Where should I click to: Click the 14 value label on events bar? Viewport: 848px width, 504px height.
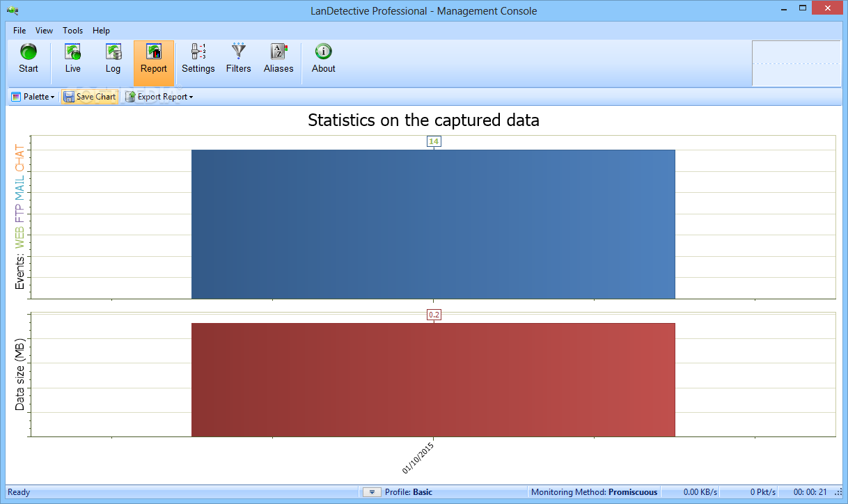[434, 141]
